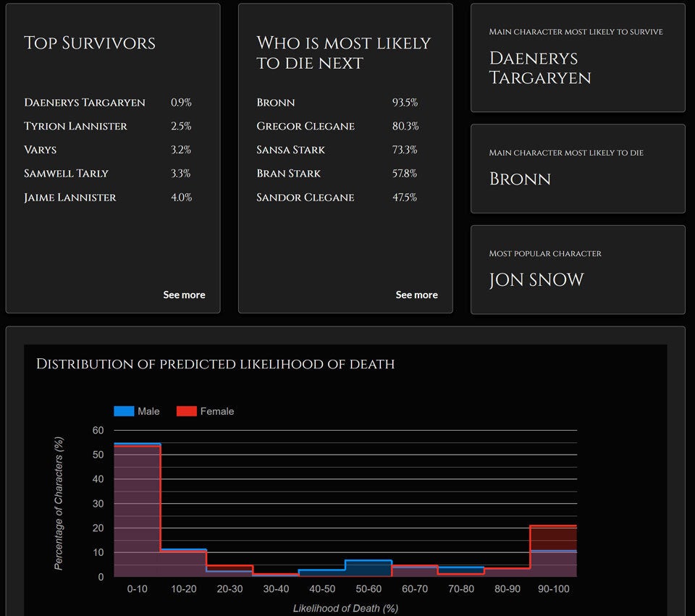This screenshot has height=616, width=695.
Task: Click See more under Top Survivors
Action: [184, 295]
